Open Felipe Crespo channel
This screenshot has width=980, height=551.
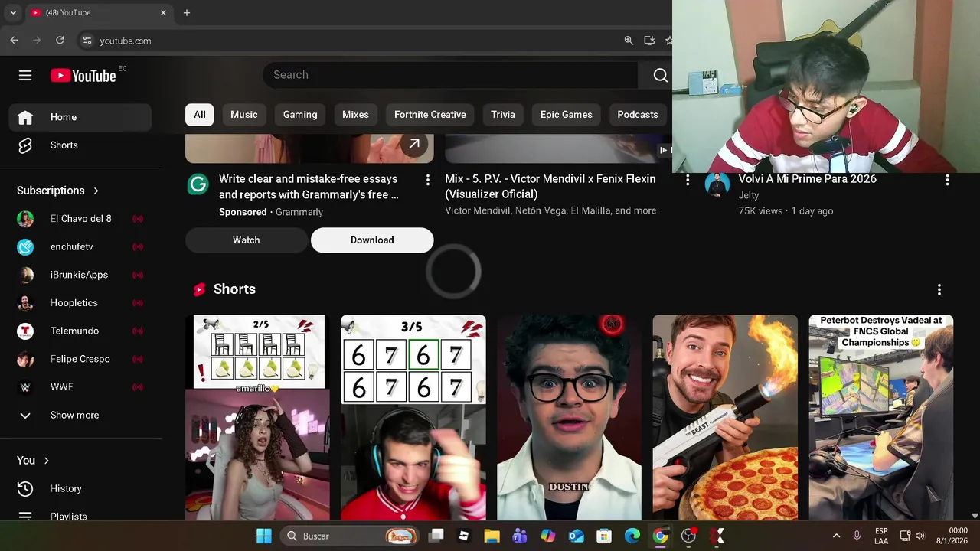[x=80, y=359]
